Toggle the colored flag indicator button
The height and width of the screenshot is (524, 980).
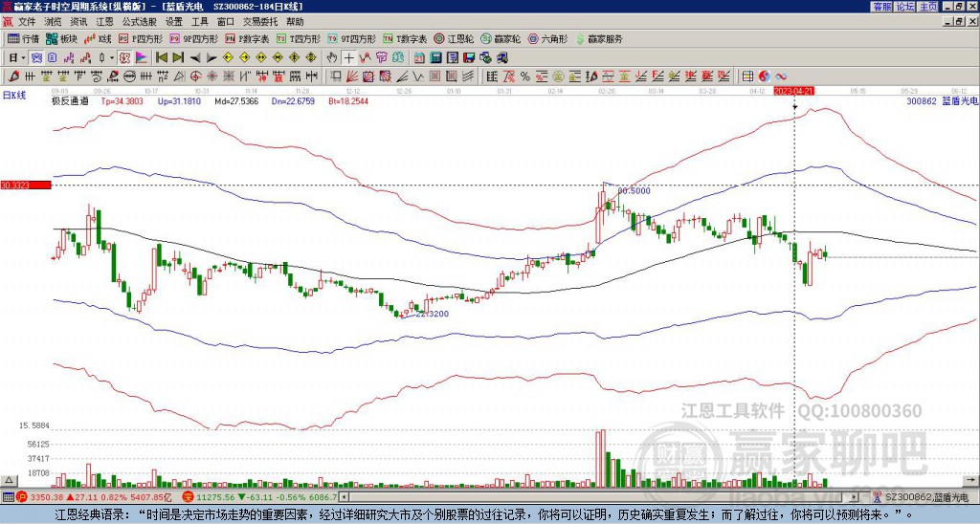pyautogui.click(x=142, y=58)
